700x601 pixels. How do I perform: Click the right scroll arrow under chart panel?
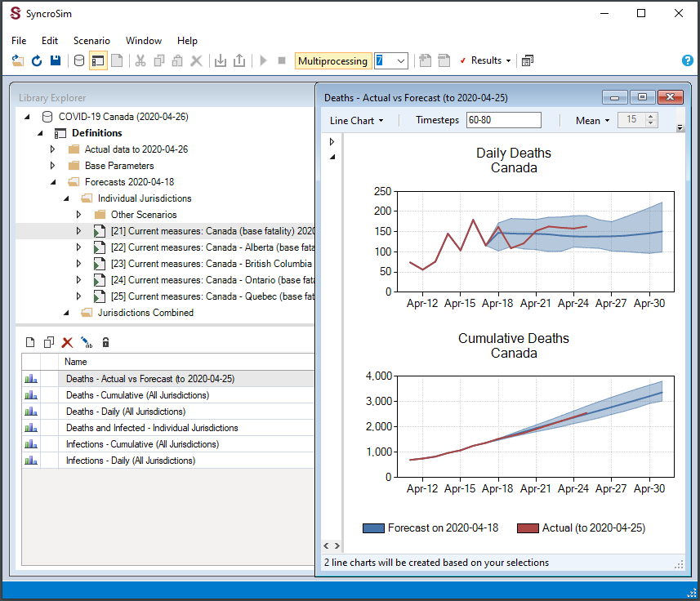[337, 545]
